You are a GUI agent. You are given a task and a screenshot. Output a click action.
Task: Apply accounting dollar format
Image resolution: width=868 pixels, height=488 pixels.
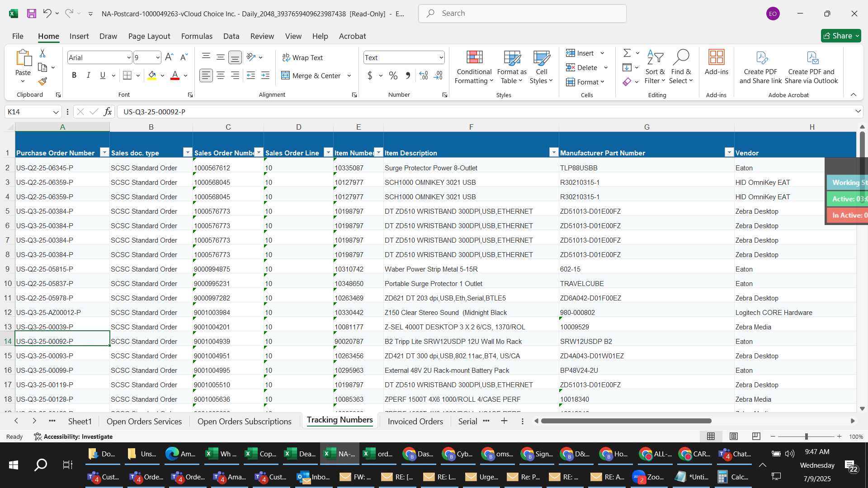pyautogui.click(x=370, y=75)
